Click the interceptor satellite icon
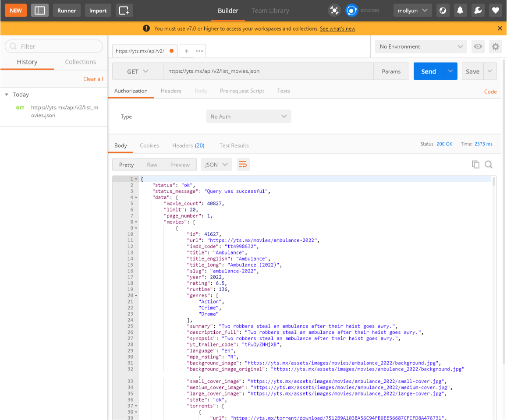This screenshot has height=420, width=507. tap(334, 11)
